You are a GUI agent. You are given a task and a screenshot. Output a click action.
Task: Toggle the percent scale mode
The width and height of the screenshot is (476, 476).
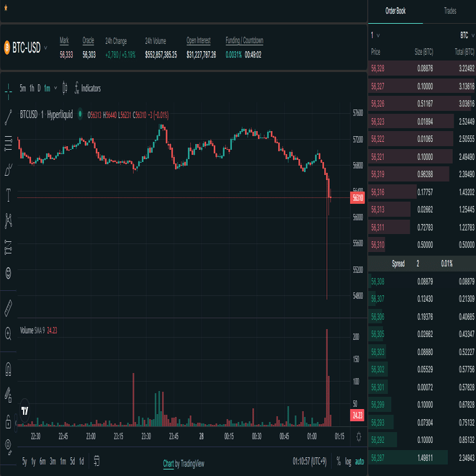[x=338, y=461]
